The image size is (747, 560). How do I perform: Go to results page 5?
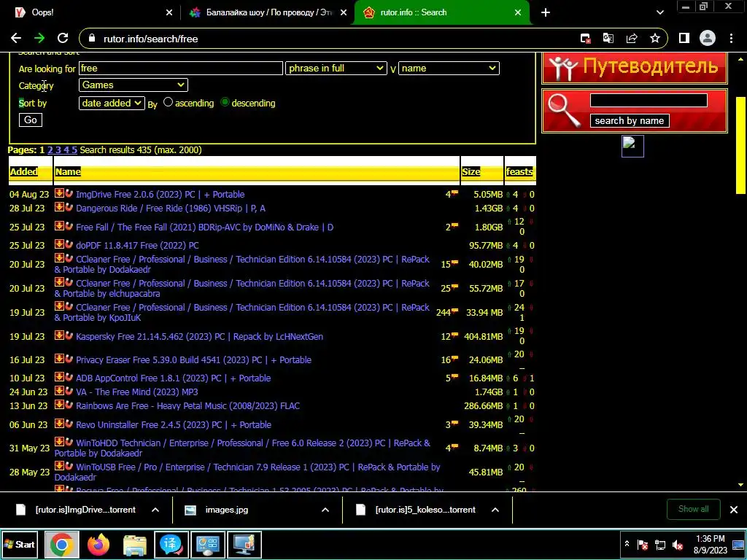(x=74, y=149)
